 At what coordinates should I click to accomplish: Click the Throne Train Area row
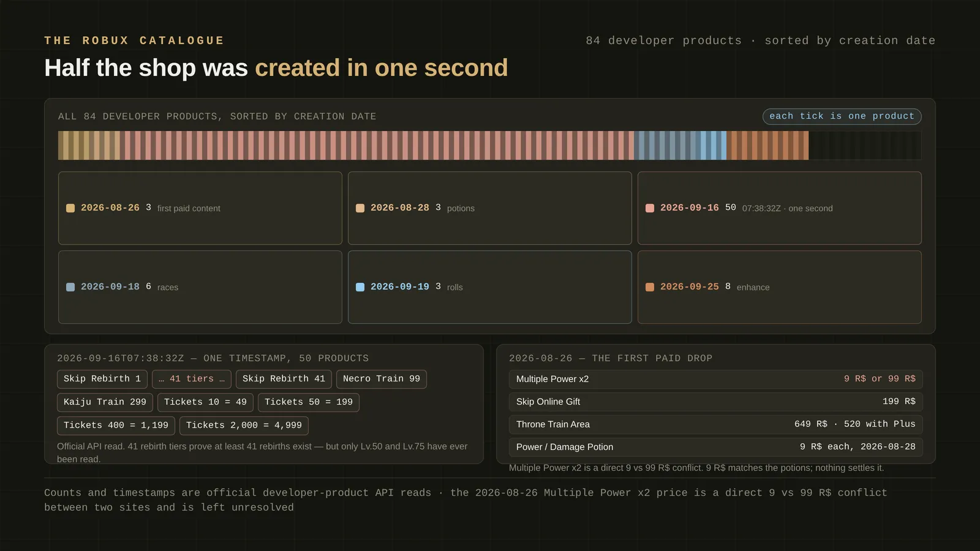[x=716, y=424]
